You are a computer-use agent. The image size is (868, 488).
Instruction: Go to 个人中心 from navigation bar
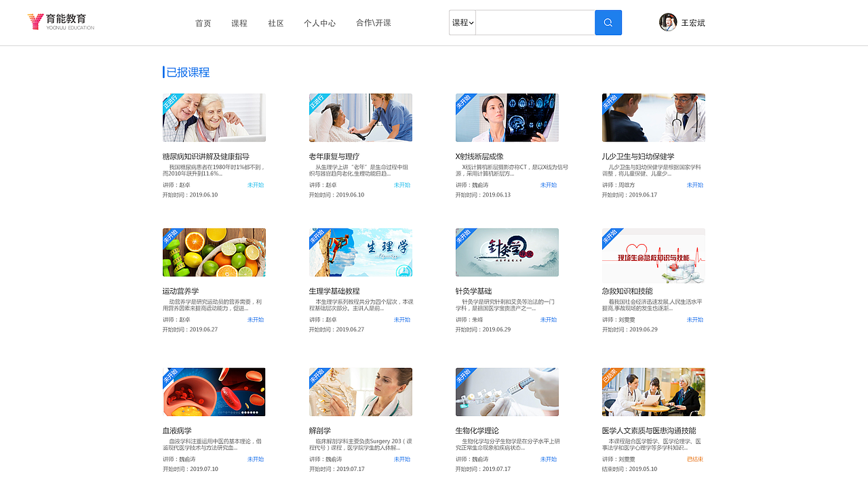click(321, 22)
